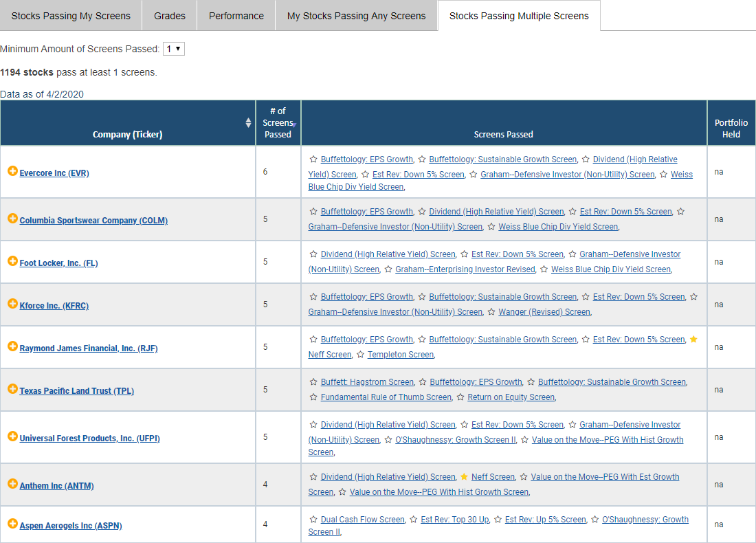Star Dividend (High Relative Yield) in Foot Locker row
Image resolution: width=756 pixels, height=543 pixels.
[x=313, y=254]
